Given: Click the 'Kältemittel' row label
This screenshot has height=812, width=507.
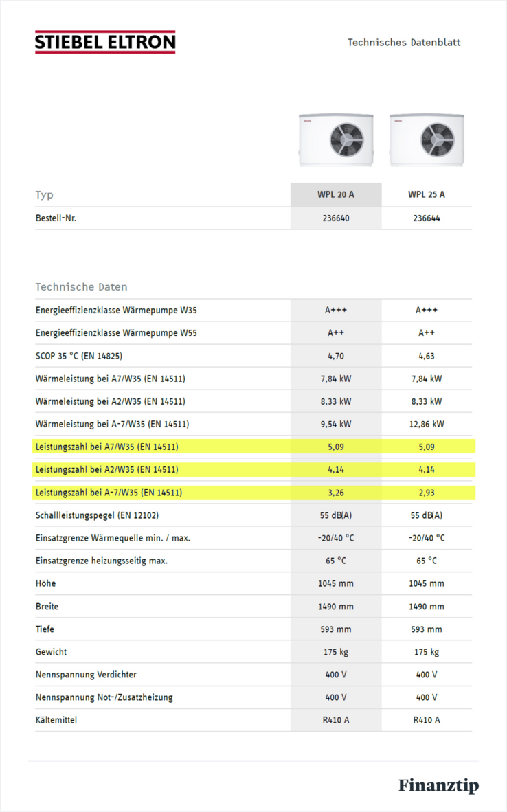Looking at the screenshot, I should tap(56, 721).
